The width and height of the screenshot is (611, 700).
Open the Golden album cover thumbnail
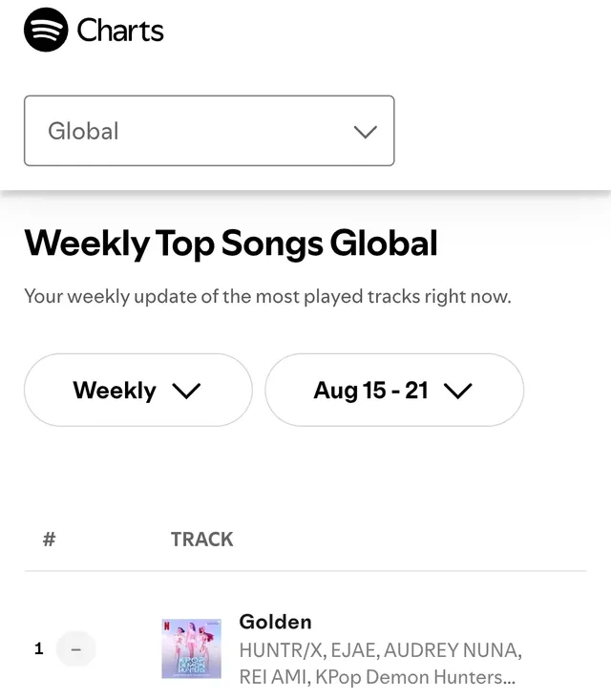pyautogui.click(x=191, y=649)
